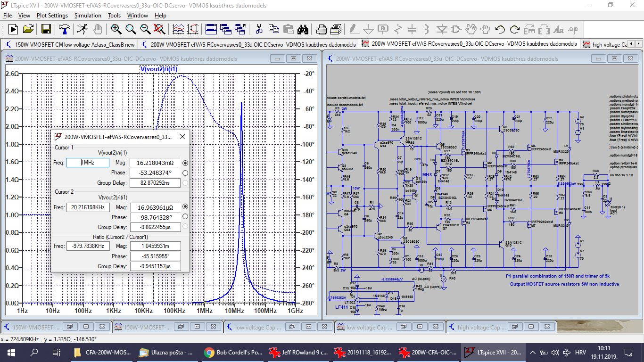Screen dimensions: 644x362
Task: Save with the floppy disk icon
Action: 46,29
